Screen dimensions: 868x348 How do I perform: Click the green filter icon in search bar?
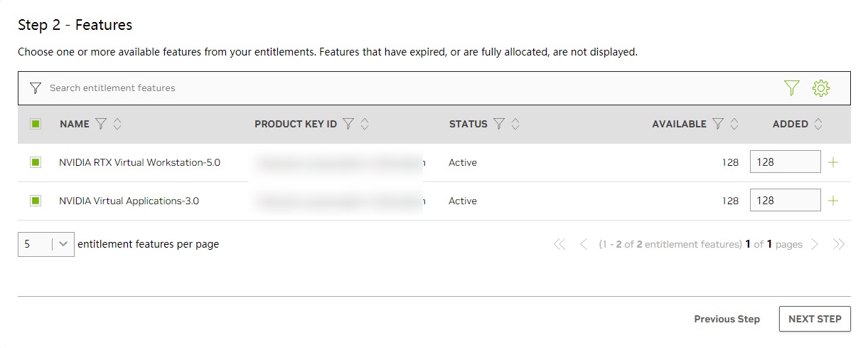[x=791, y=88]
